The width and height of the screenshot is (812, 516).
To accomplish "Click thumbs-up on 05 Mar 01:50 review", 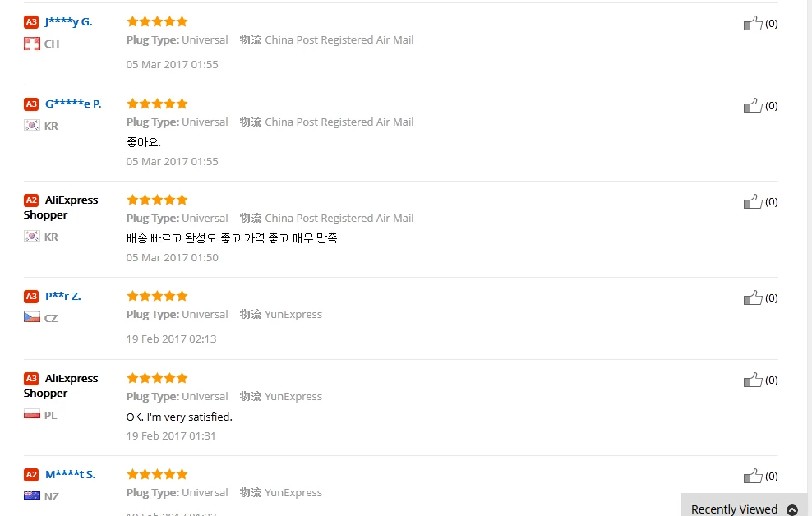I will click(753, 201).
